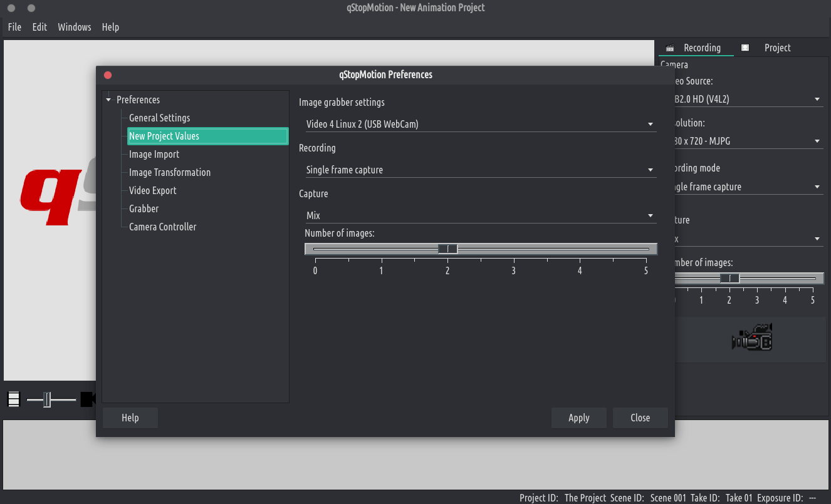Screen dimensions: 831x504
Task: Click the Recording tab's camera icon
Action: 670,48
